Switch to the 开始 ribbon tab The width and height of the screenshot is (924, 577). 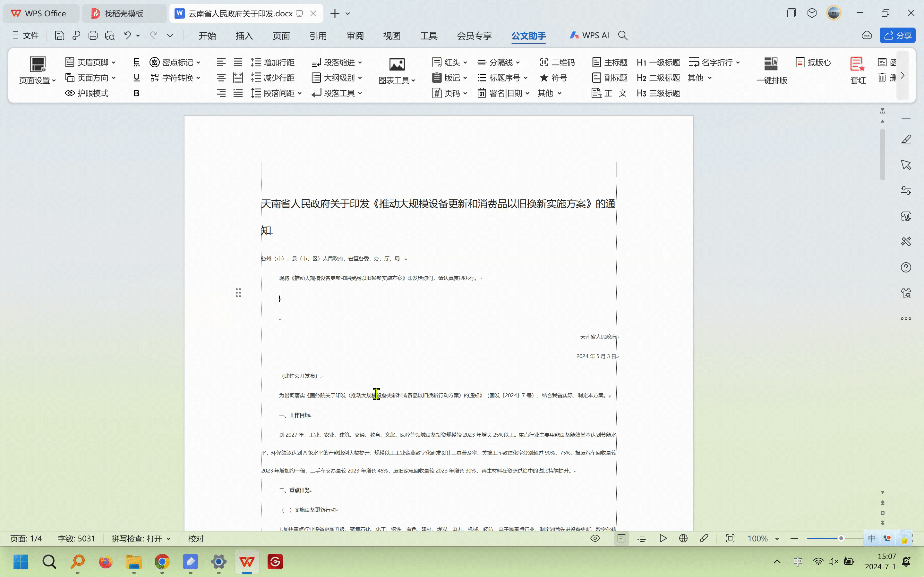[x=207, y=36]
